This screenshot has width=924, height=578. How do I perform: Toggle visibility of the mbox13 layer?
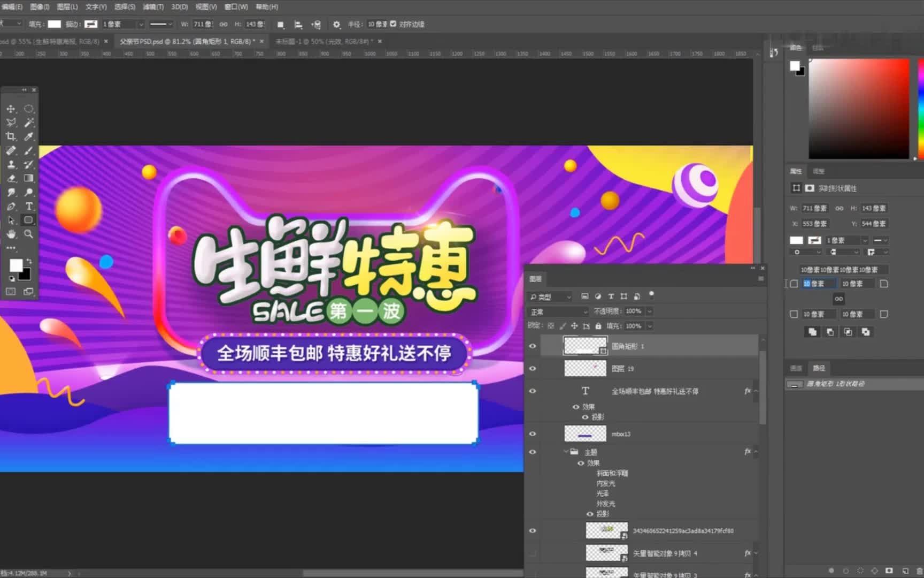pyautogui.click(x=532, y=433)
